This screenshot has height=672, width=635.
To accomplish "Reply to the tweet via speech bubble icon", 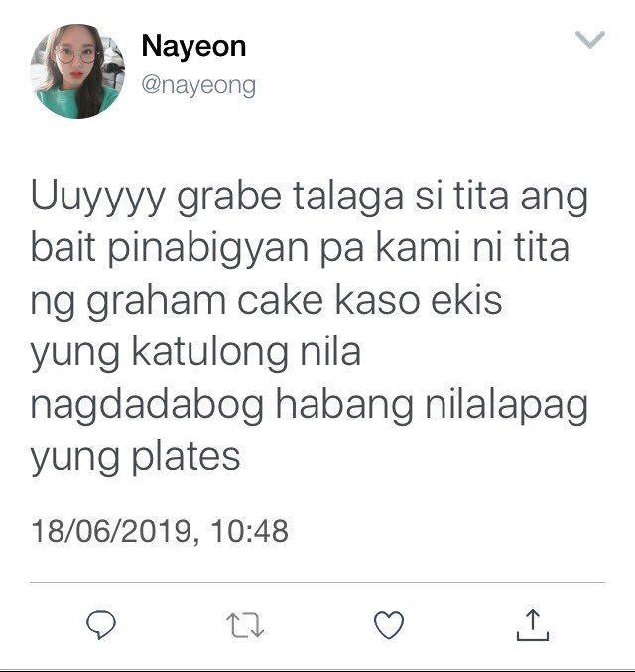I will coord(101,625).
